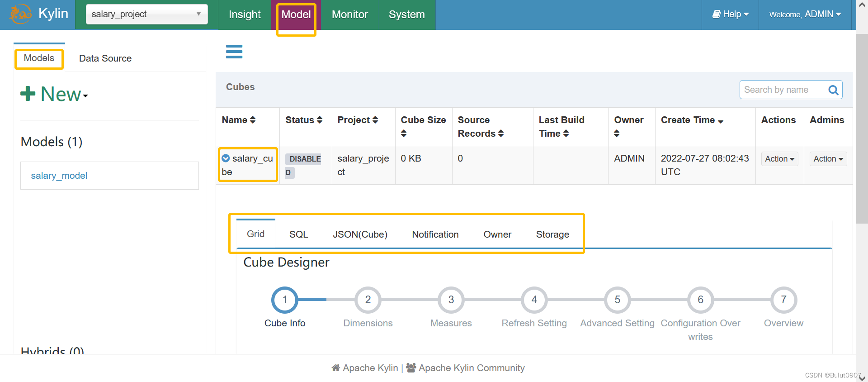Expand salary_cube row chevron icon
Screen dimensions: 868x382
[x=226, y=158]
